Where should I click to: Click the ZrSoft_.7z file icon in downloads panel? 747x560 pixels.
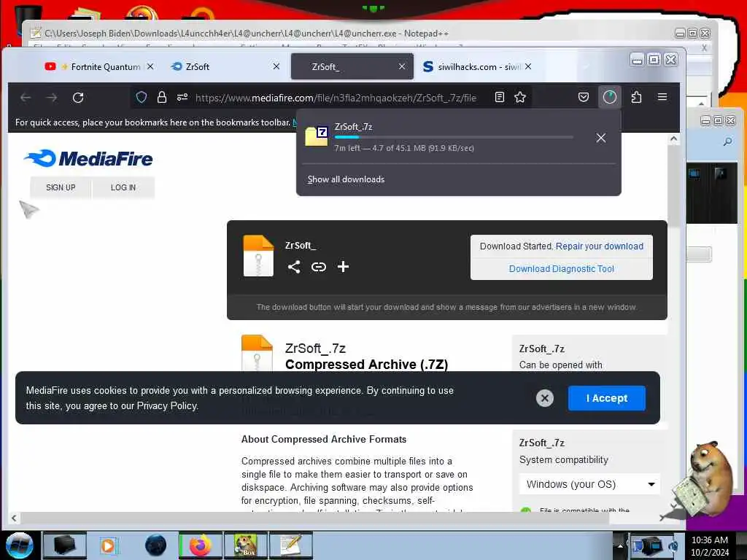click(x=317, y=136)
